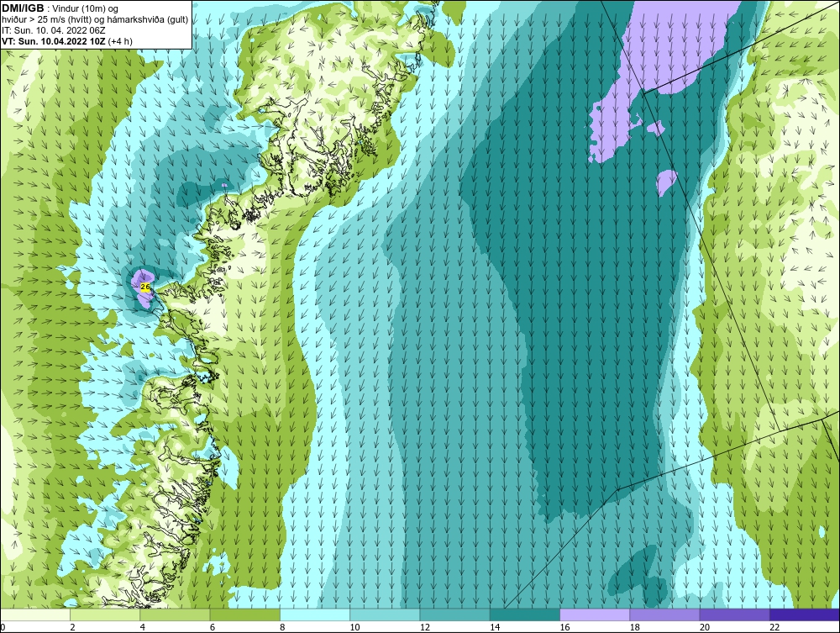Click the 4–6 m/s legend swatch
The height and width of the screenshot is (633, 840).
pos(176,615)
